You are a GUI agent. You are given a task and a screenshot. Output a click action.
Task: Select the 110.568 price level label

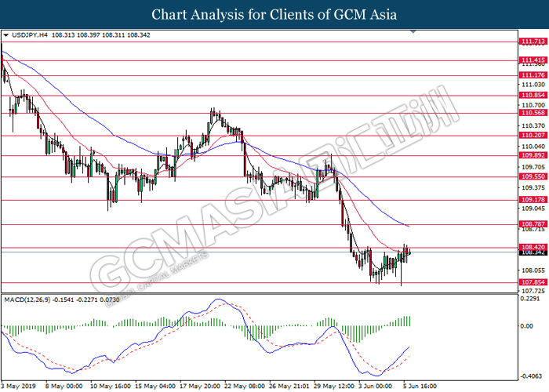tap(533, 113)
